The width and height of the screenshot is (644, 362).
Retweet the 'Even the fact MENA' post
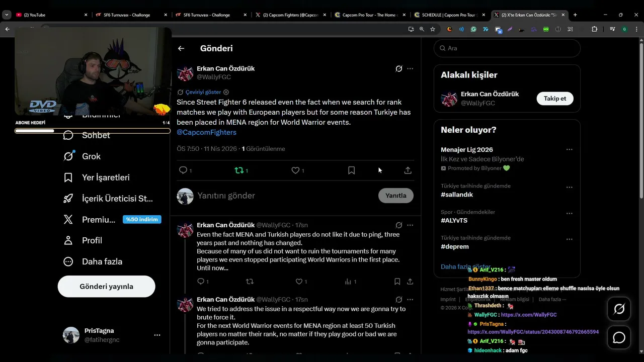point(250,282)
